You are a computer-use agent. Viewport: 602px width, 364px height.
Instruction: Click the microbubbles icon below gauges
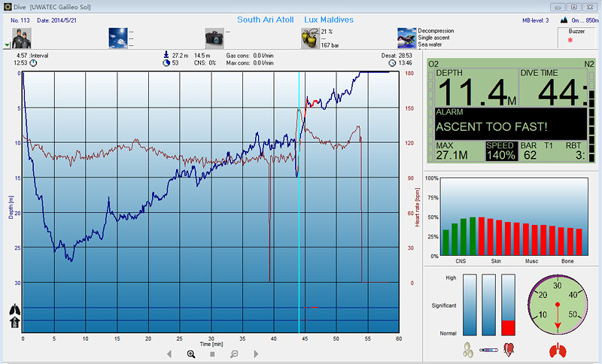(468, 350)
